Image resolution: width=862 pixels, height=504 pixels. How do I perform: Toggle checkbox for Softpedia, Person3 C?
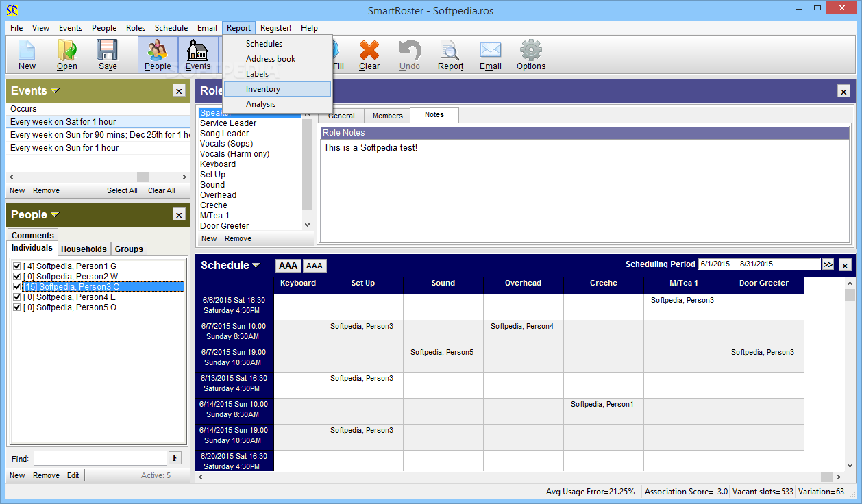coord(17,286)
